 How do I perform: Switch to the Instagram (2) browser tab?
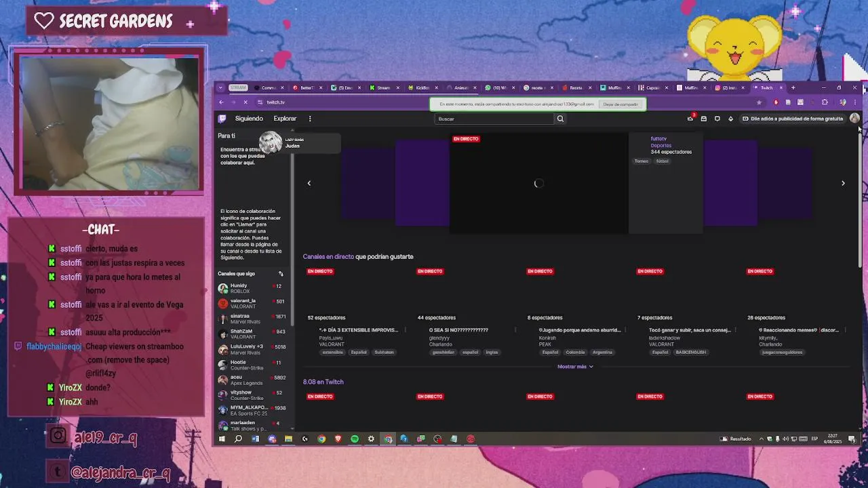[x=730, y=87]
